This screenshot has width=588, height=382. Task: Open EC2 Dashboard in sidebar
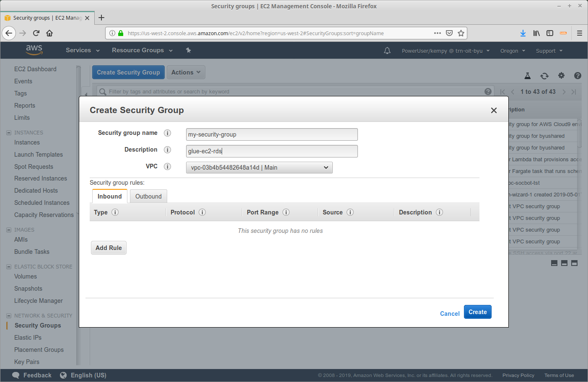click(x=35, y=69)
